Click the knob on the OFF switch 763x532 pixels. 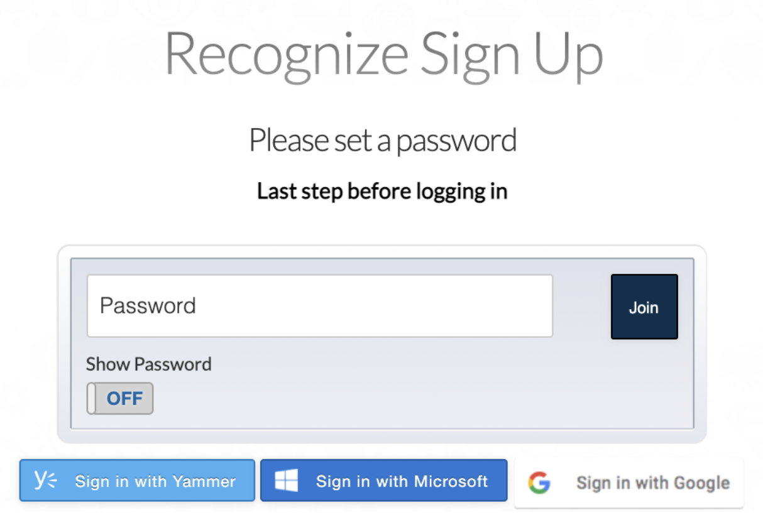point(92,398)
